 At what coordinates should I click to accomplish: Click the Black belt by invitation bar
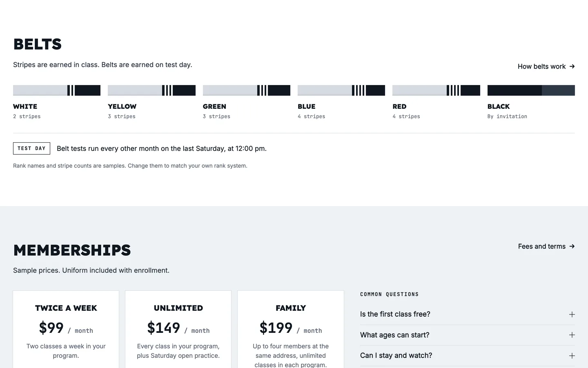(531, 90)
